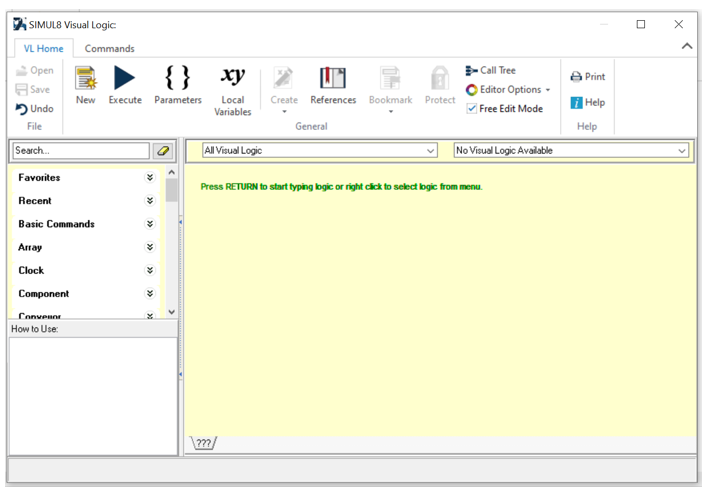This screenshot has width=703, height=495.
Task: Click into the Search input field
Action: [80, 151]
